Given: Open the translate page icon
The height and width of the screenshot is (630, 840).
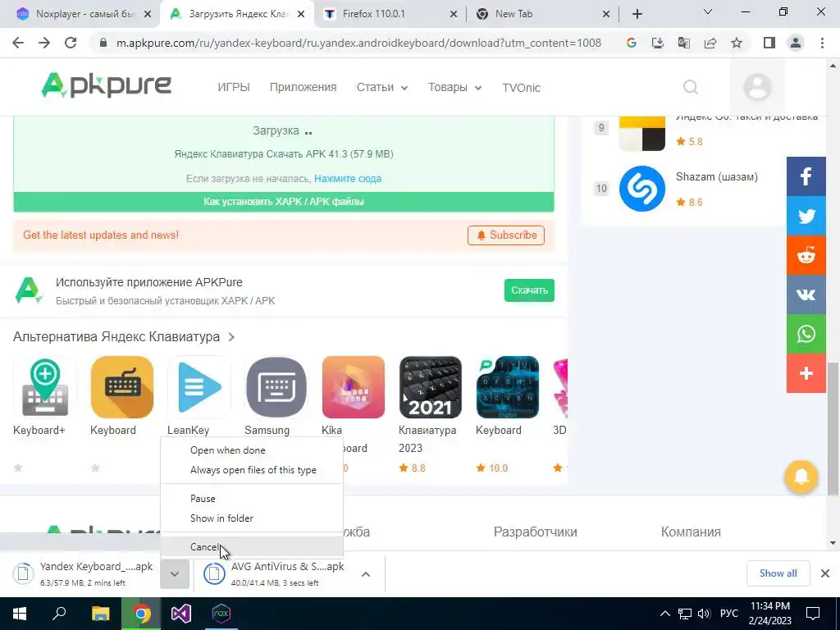Looking at the screenshot, I should (x=684, y=43).
